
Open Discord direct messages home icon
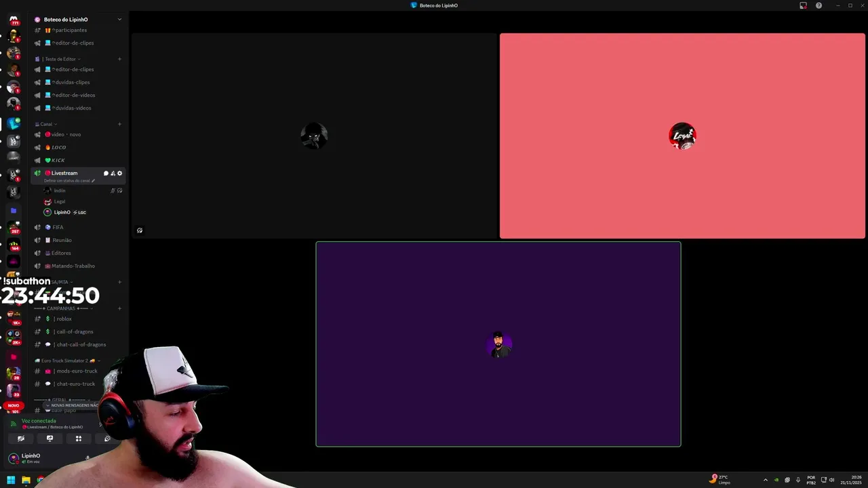14,19
